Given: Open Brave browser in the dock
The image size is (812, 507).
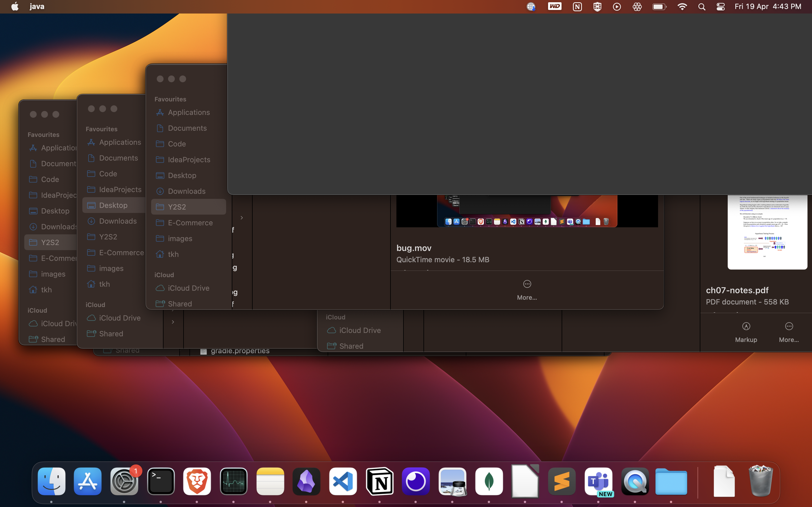Looking at the screenshot, I should [197, 482].
